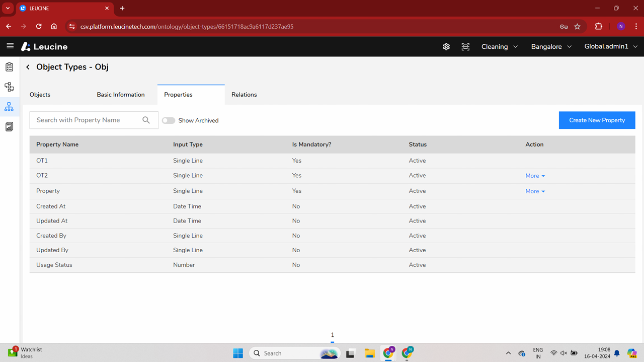Click ENG IN language indicator
This screenshot has width=644, height=362.
tap(538, 353)
